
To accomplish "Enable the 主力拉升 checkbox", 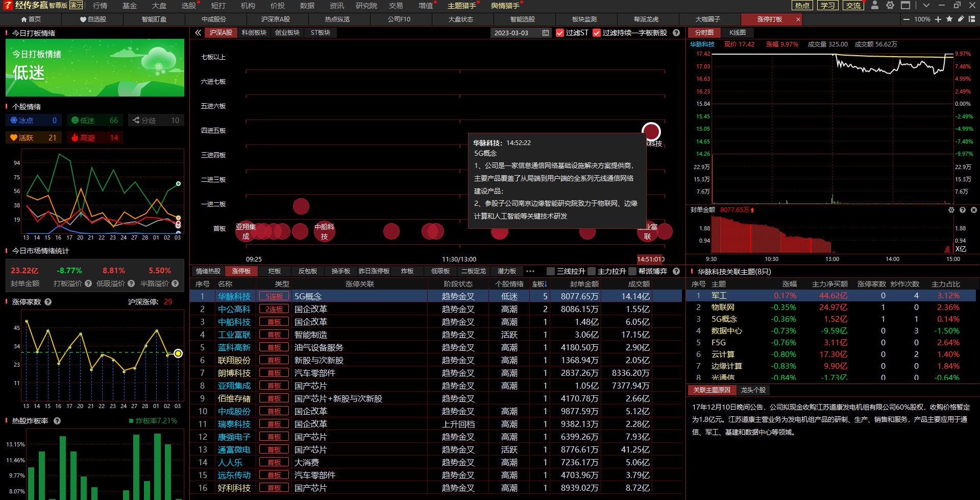I will point(592,271).
